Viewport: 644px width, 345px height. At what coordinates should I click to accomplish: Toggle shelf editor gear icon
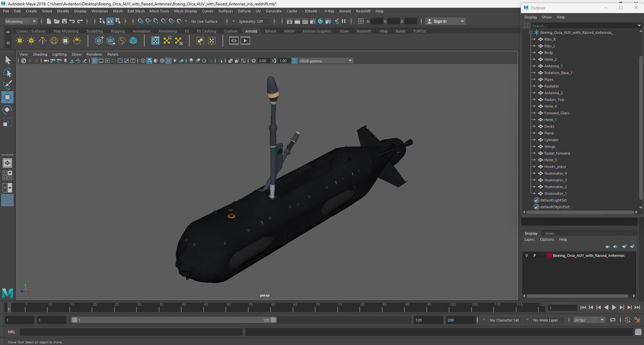pos(8,43)
